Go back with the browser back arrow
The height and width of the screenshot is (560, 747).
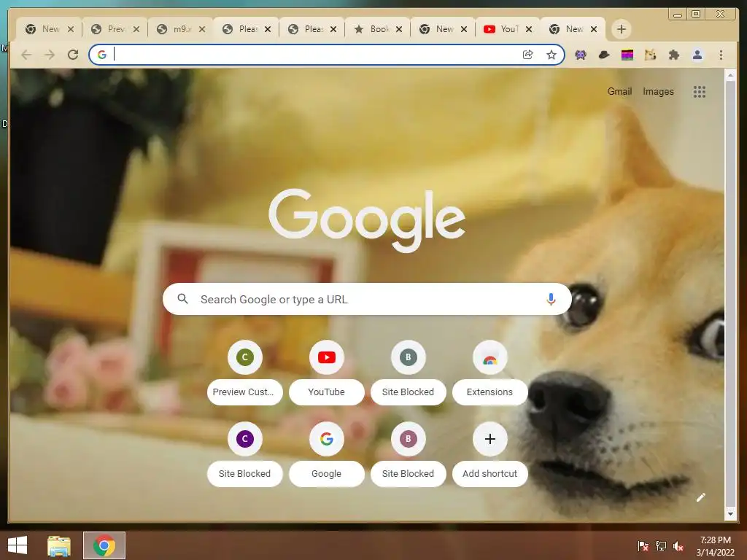coord(27,55)
